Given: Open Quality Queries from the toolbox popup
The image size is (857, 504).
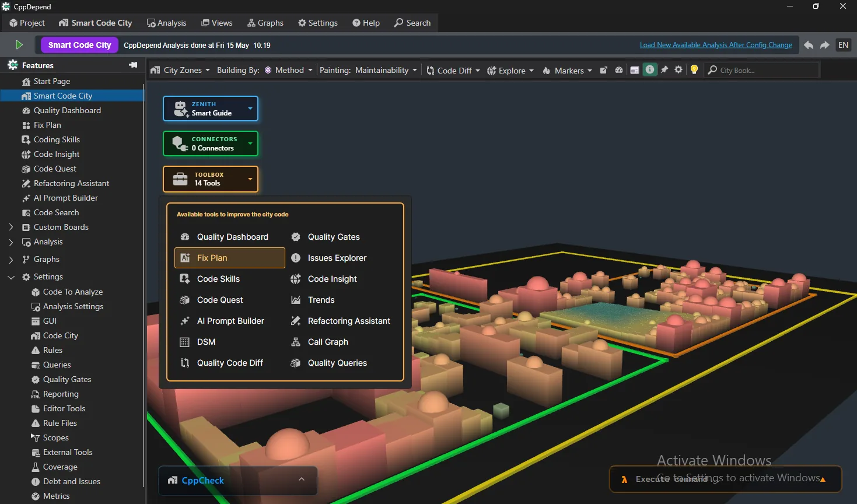Looking at the screenshot, I should pyautogui.click(x=341, y=363).
